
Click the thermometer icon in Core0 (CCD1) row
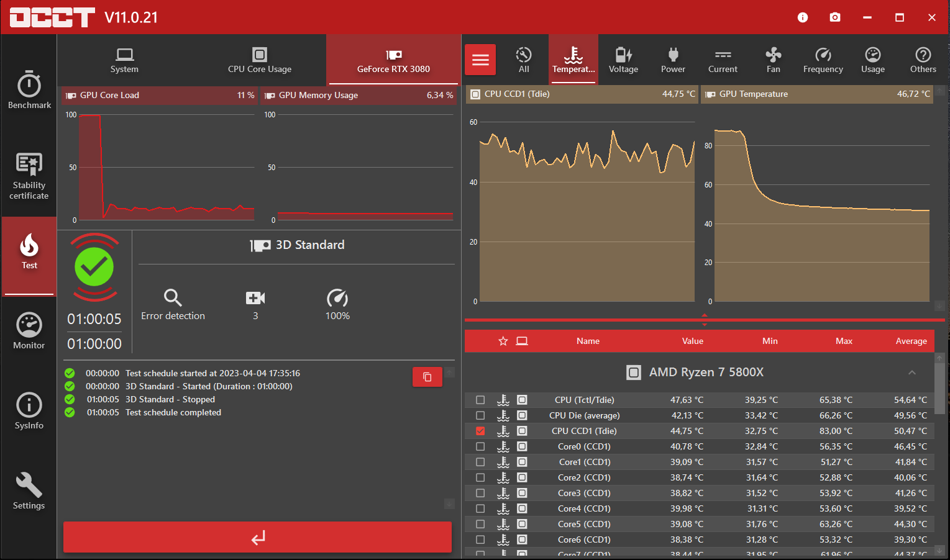[503, 446]
